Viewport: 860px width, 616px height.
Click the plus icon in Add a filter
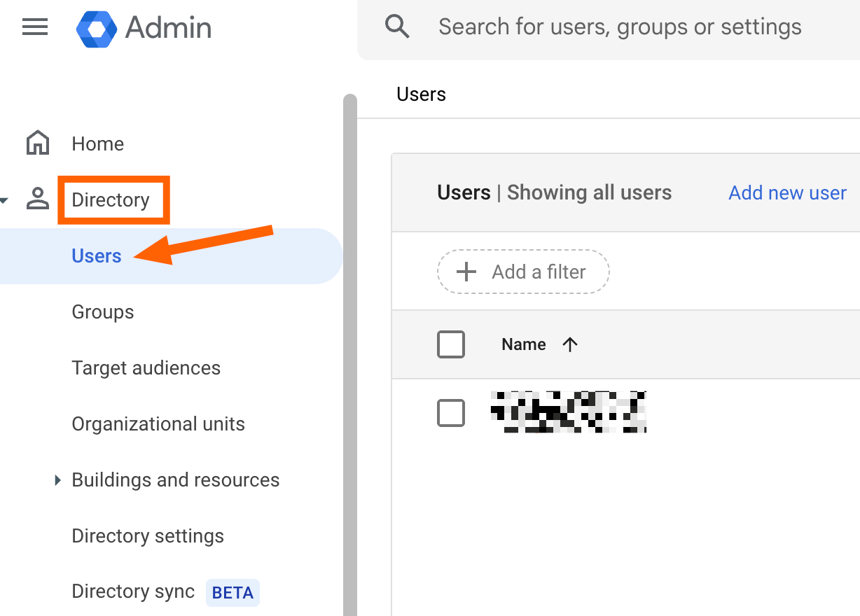[x=466, y=272]
